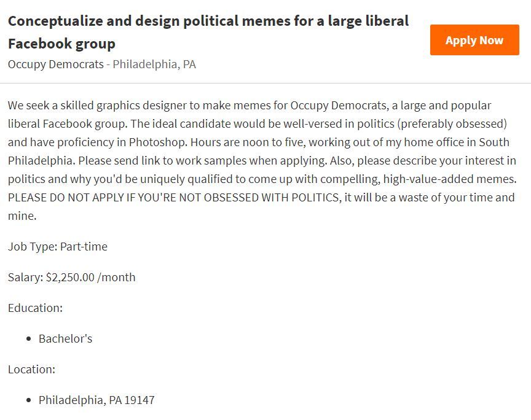Click the Occupy Democrats company name
Screen dimensions: 531x420
56,64
